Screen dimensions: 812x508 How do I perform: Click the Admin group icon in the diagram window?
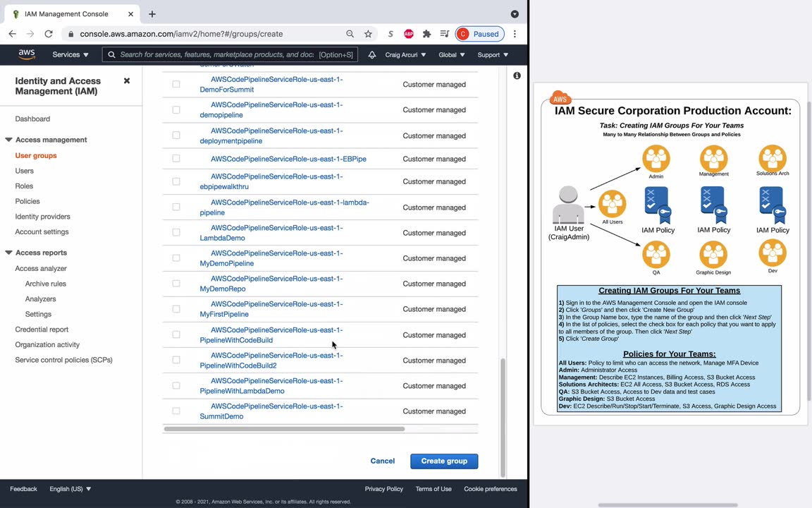[656, 158]
